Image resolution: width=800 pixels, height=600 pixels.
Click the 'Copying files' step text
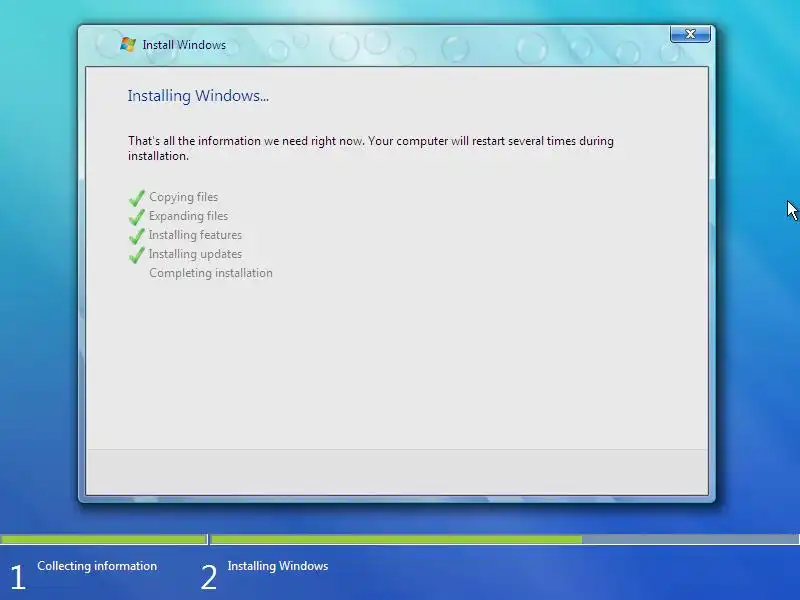184,197
